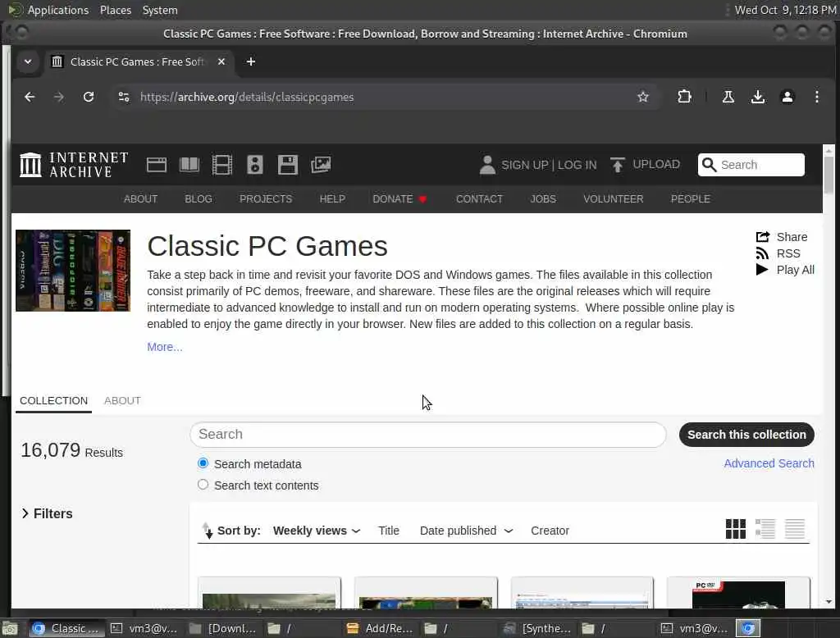Image resolution: width=840 pixels, height=638 pixels.
Task: Click the collection search input field
Action: [427, 435]
